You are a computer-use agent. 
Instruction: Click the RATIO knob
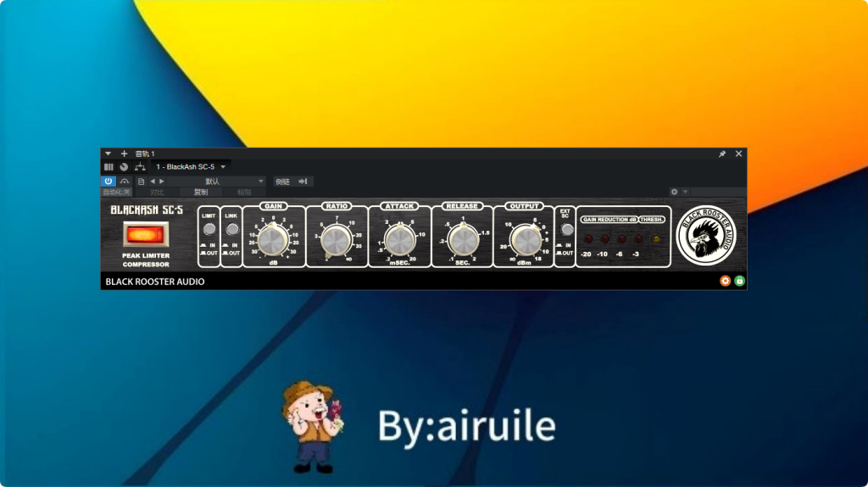pos(336,240)
